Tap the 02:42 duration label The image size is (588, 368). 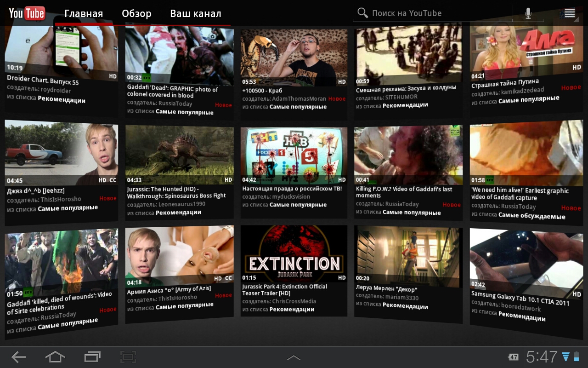click(478, 284)
